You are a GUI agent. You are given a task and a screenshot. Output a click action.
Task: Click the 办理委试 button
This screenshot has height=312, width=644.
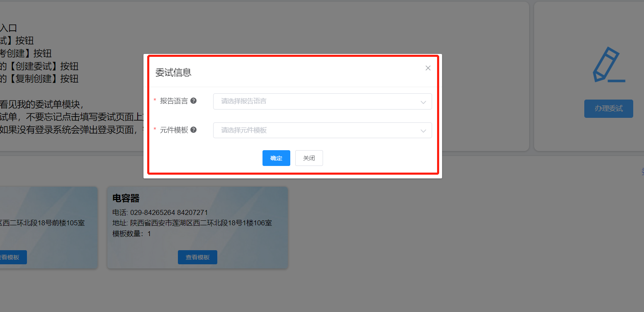coord(608,109)
